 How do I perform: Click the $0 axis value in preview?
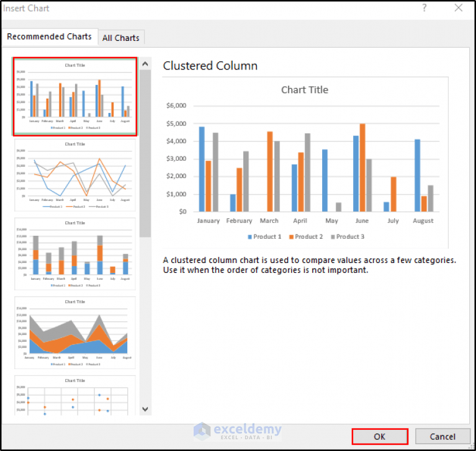(182, 212)
